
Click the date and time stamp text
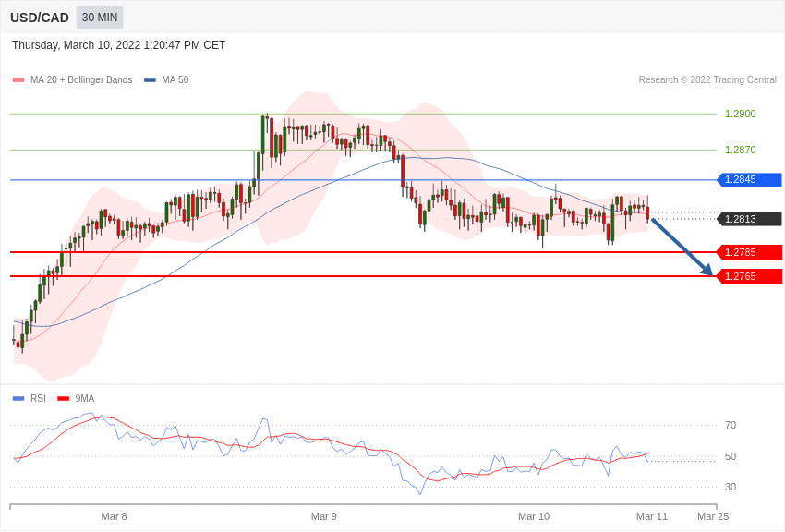tap(118, 45)
